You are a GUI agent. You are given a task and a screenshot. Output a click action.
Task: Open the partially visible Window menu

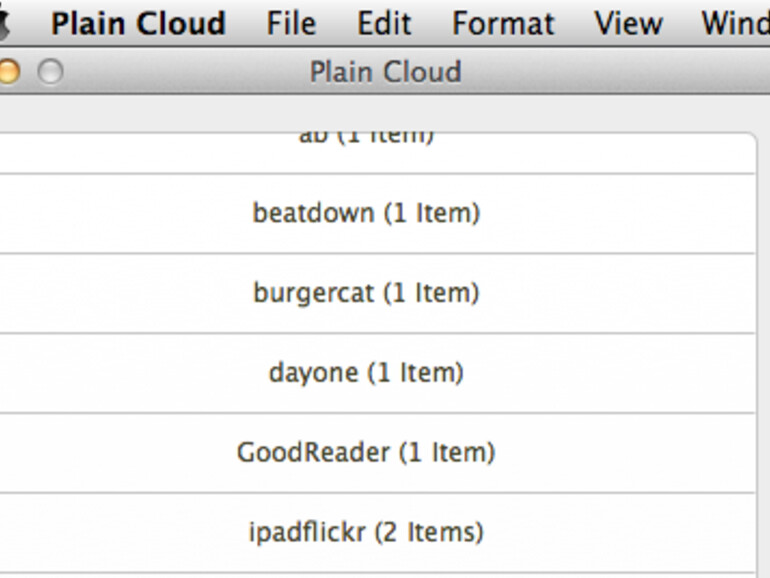736,23
